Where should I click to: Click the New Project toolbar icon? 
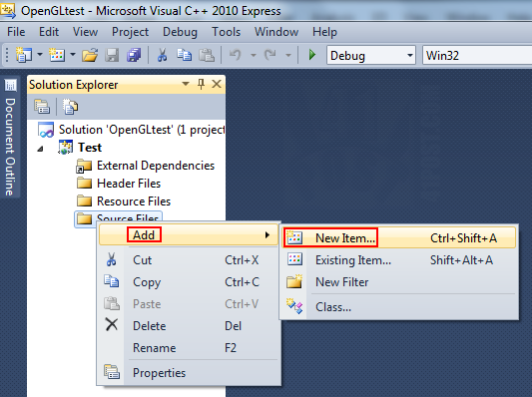(24, 55)
